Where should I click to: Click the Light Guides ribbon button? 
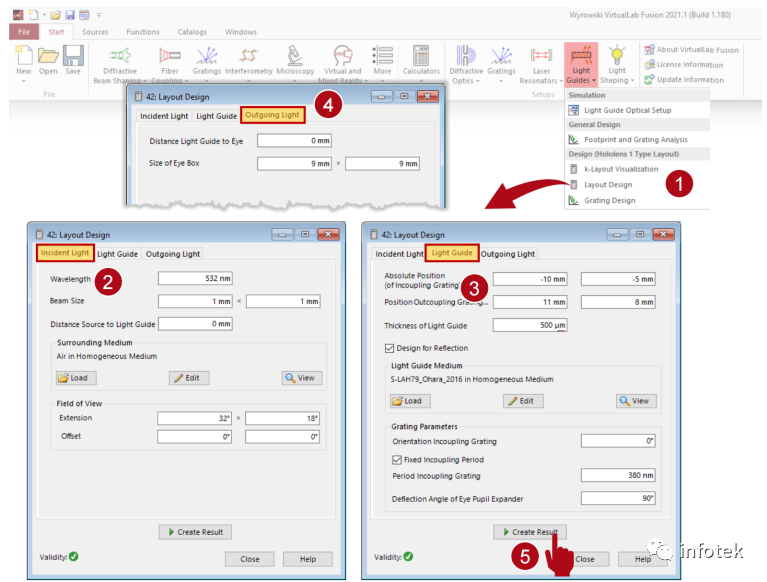(x=581, y=64)
